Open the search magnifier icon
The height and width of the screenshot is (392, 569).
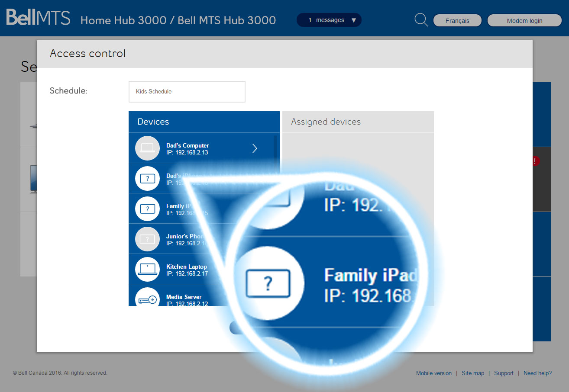421,20
